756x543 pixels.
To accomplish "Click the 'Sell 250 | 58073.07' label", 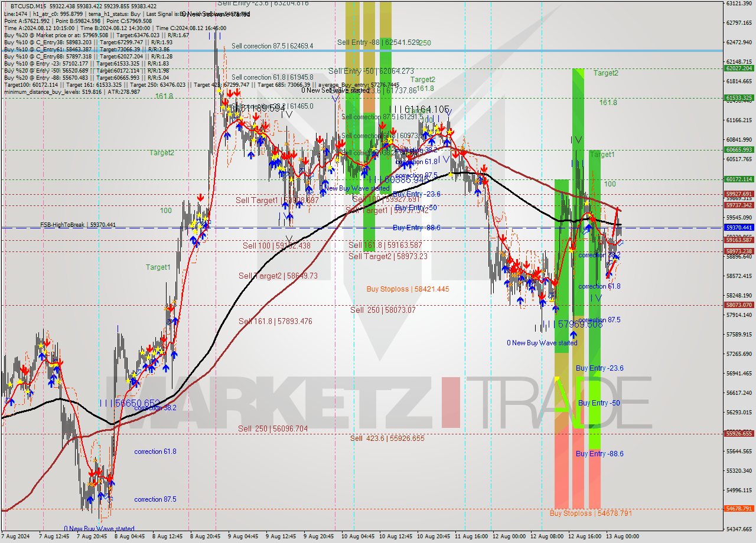I will [x=383, y=310].
